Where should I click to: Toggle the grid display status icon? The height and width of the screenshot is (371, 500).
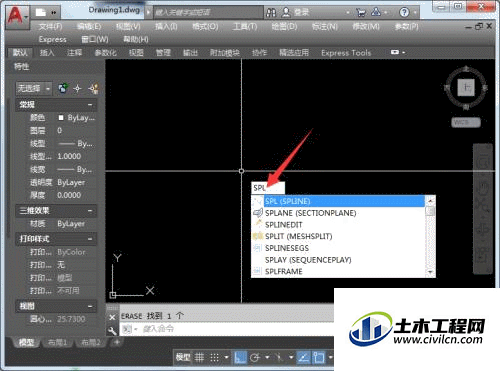pyautogui.click(x=199, y=358)
